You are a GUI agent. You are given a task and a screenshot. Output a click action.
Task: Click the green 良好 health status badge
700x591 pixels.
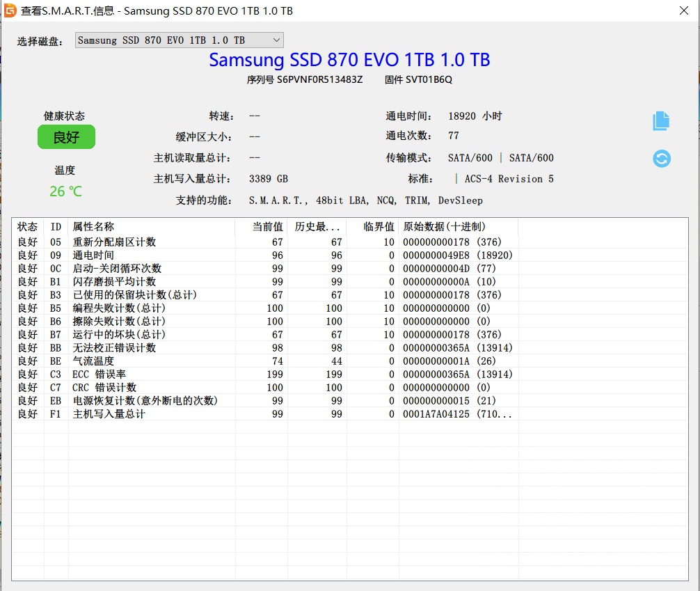pyautogui.click(x=65, y=137)
